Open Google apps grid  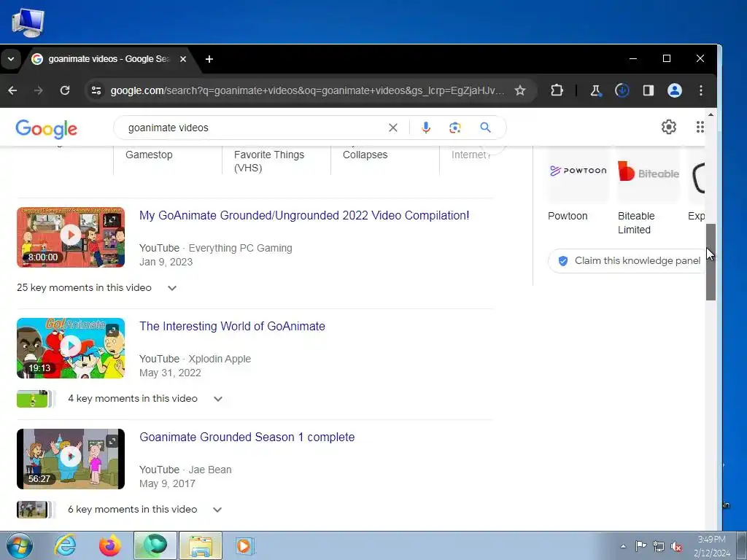(700, 127)
